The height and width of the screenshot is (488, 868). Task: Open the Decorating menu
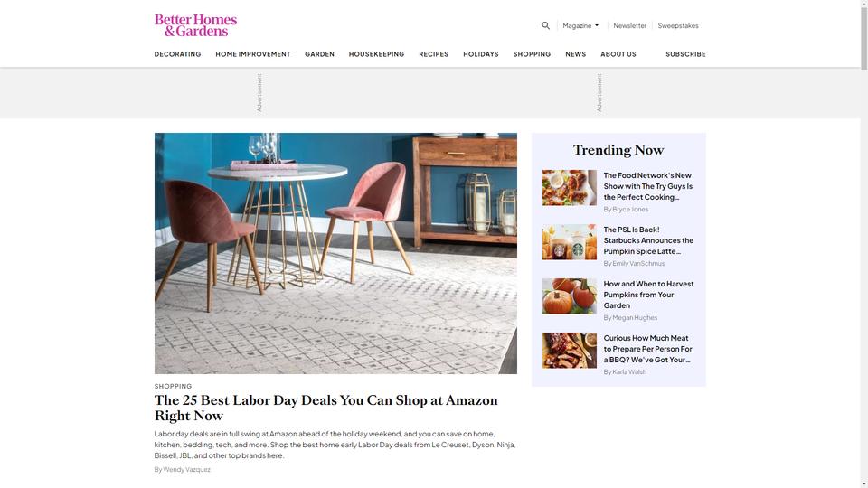click(x=178, y=54)
